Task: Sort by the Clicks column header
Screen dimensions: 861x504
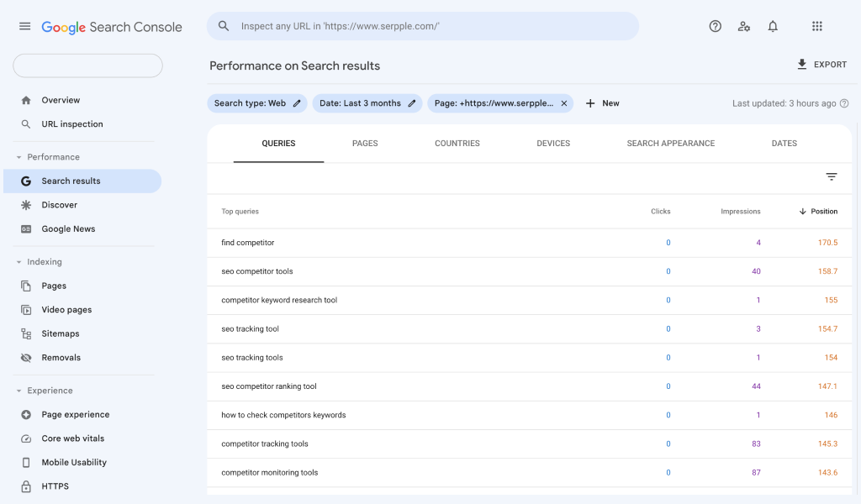Action: point(661,211)
